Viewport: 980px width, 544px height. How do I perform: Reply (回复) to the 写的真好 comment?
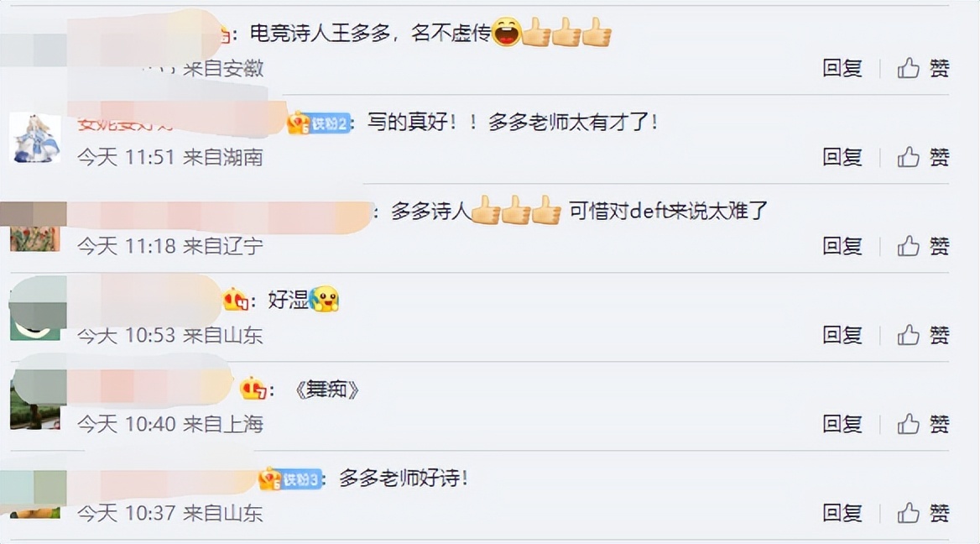tap(842, 156)
